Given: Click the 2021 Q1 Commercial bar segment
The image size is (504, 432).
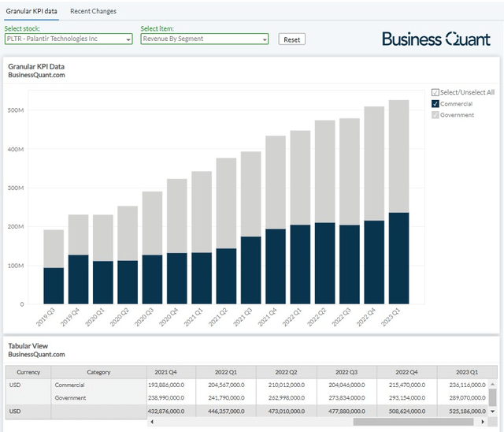Looking at the screenshot, I should click(202, 278).
